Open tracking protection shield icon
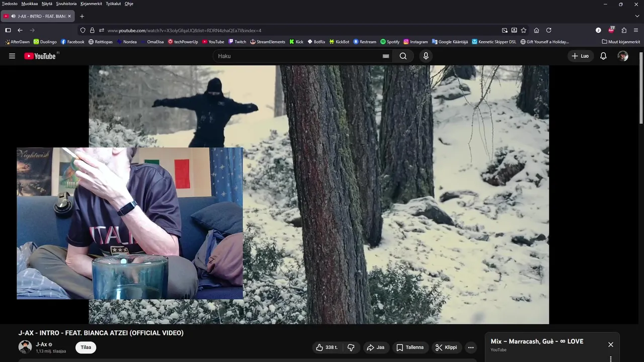Screen dimensions: 644x362 tap(83, 30)
